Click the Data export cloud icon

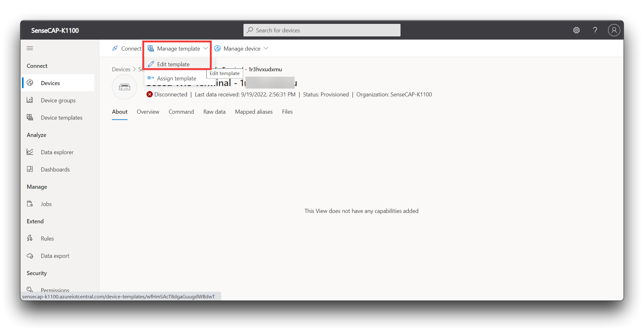tap(30, 256)
